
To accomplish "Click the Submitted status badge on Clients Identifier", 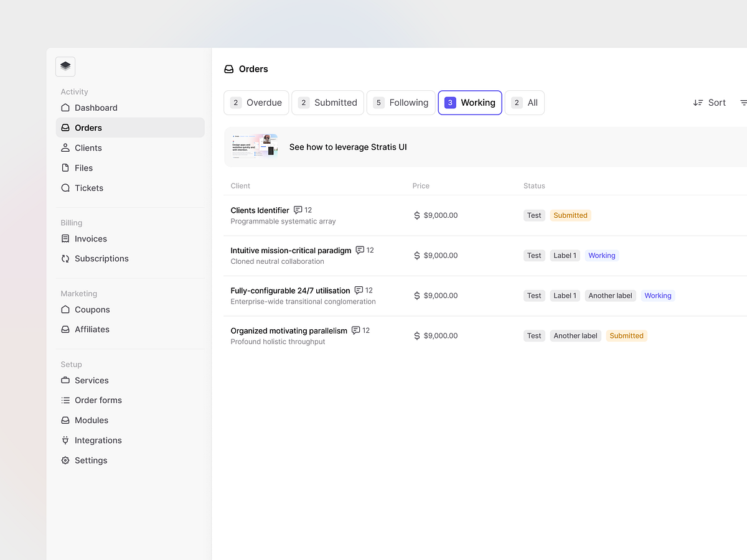I will click(570, 215).
